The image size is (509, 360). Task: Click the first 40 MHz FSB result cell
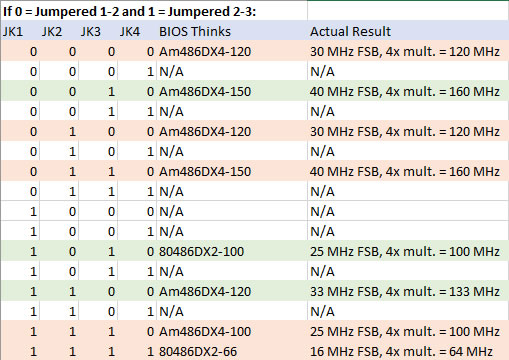(408, 91)
